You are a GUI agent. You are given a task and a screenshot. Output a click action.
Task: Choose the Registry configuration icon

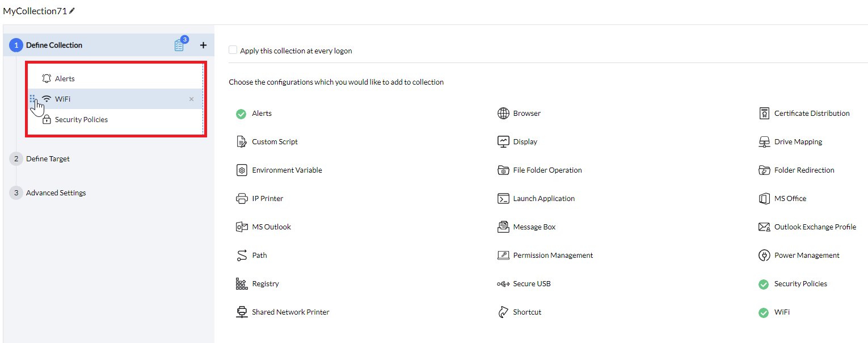(242, 284)
